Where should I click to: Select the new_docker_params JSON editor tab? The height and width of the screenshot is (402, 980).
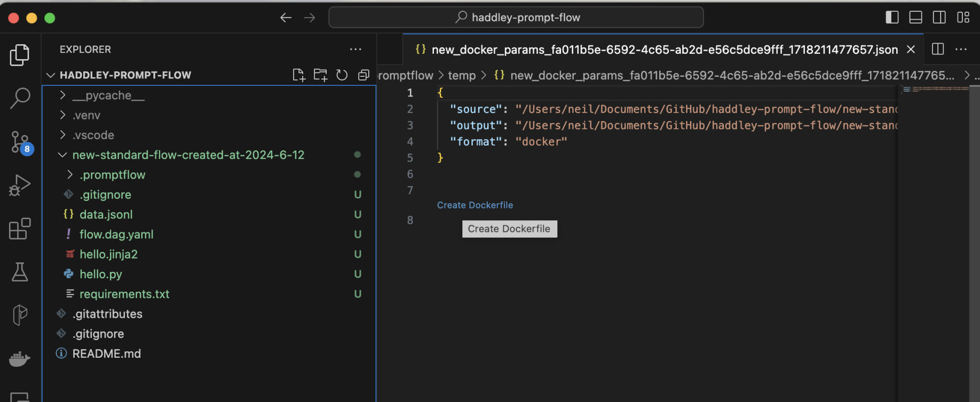664,50
